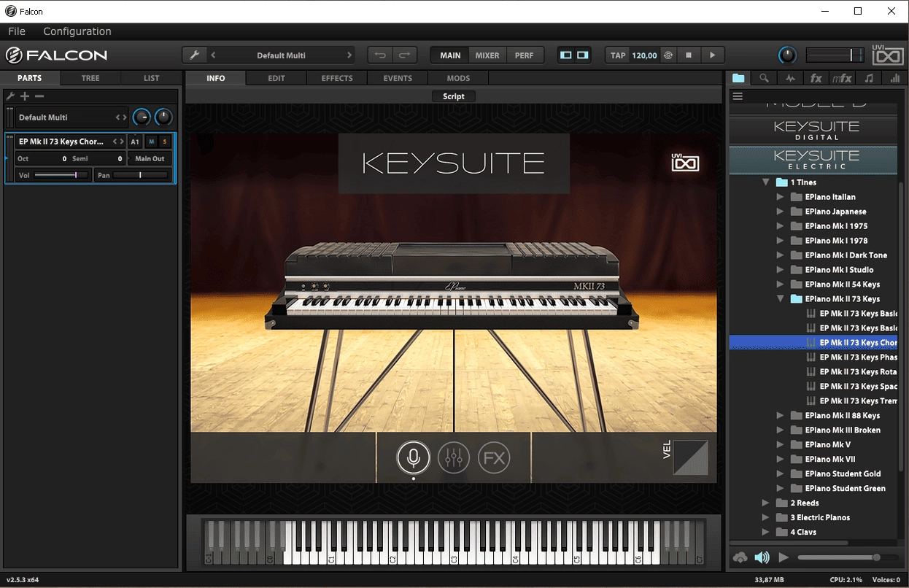909x588 pixels.
Task: Click the browser preview play button
Action: click(784, 557)
